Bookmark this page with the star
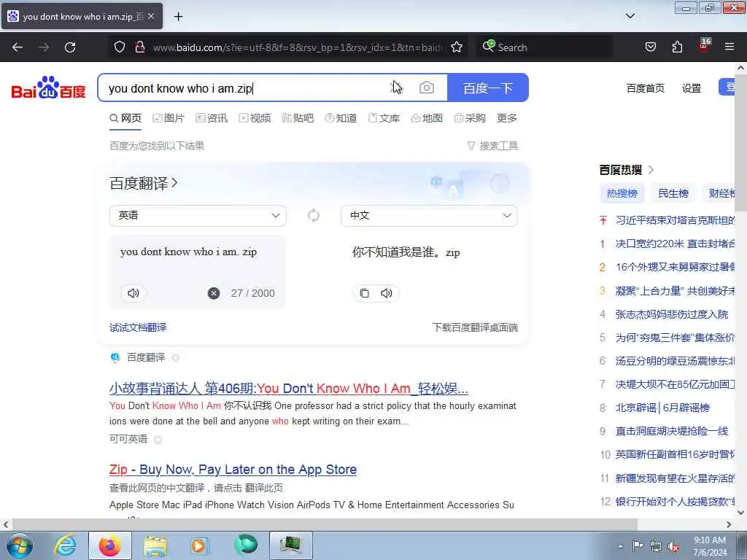 click(457, 47)
